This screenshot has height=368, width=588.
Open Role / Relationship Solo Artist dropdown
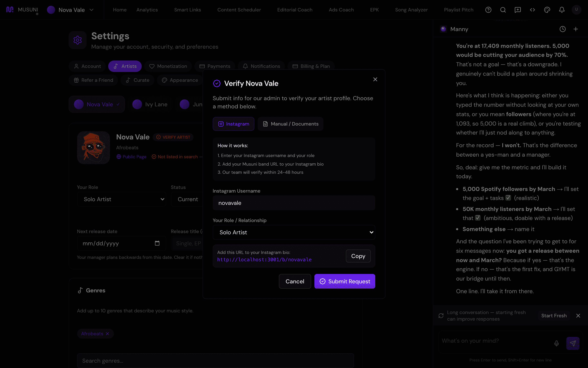[294, 232]
